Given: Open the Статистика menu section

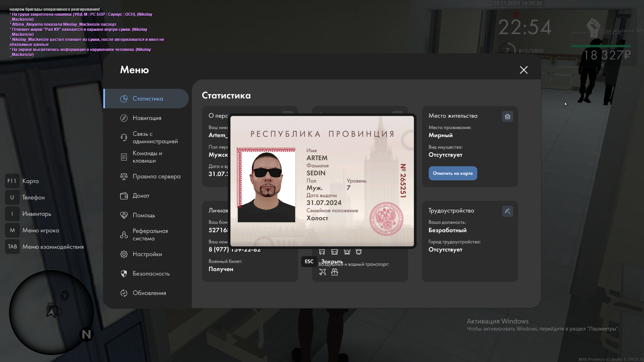Looking at the screenshot, I should click(x=148, y=99).
